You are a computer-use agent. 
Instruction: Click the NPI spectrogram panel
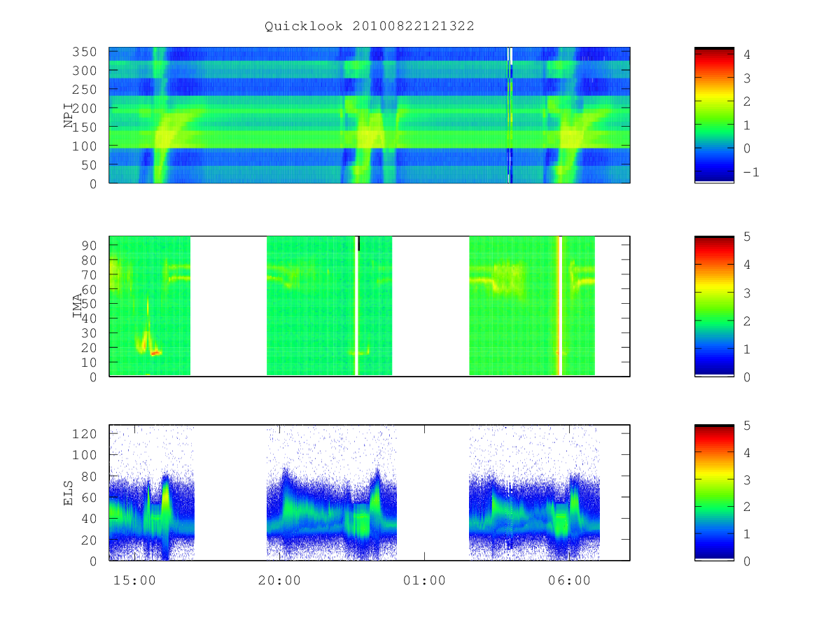(x=370, y=115)
